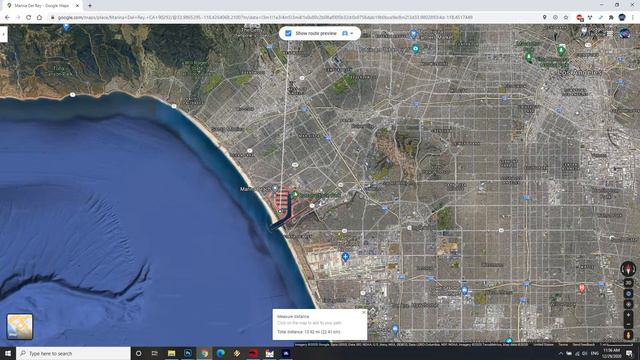Click the Send feedback link at map bottom
640x360 pixels.
click(583, 344)
